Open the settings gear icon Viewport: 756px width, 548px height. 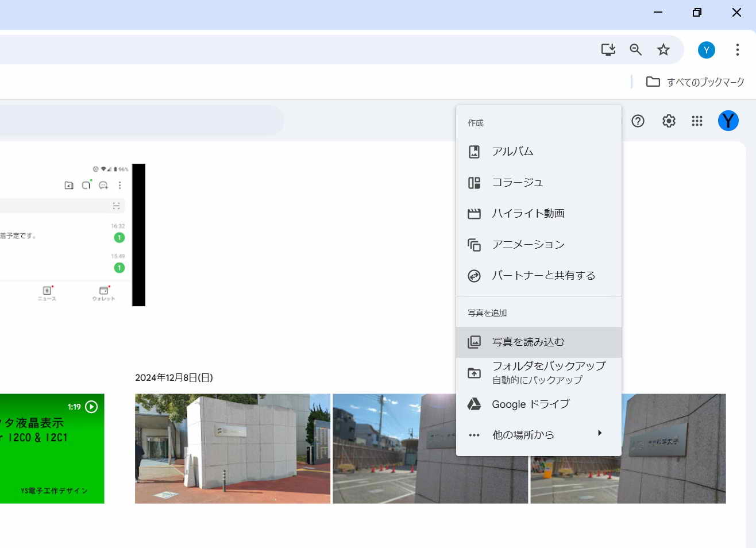(x=669, y=121)
